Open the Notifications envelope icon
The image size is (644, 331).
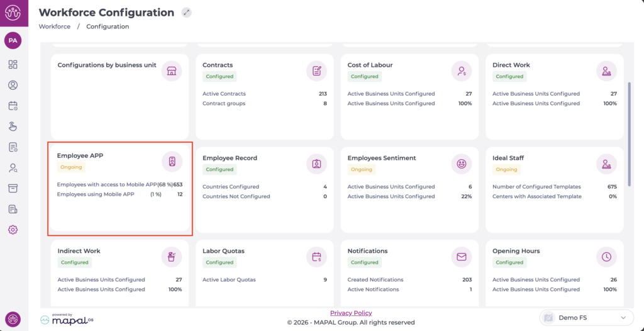point(461,257)
